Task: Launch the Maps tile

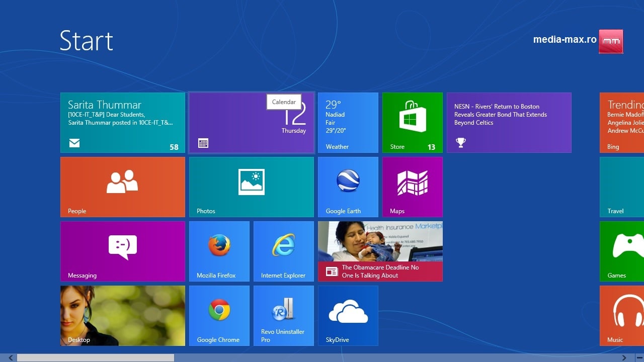Action: [413, 187]
